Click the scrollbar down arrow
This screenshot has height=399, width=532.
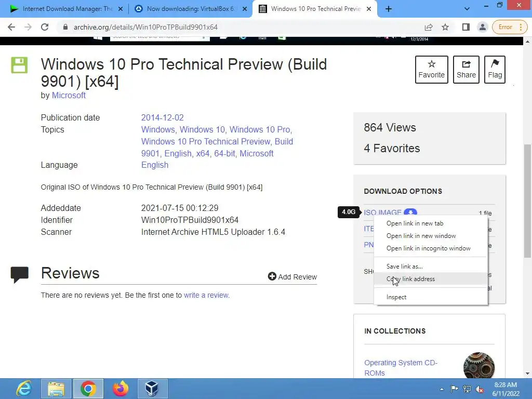click(527, 374)
